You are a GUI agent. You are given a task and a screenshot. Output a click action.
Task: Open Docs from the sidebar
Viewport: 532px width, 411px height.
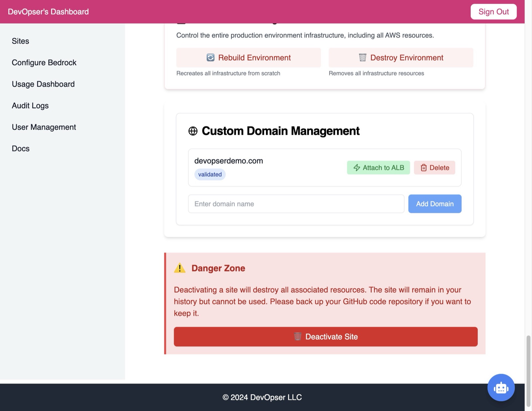[21, 148]
